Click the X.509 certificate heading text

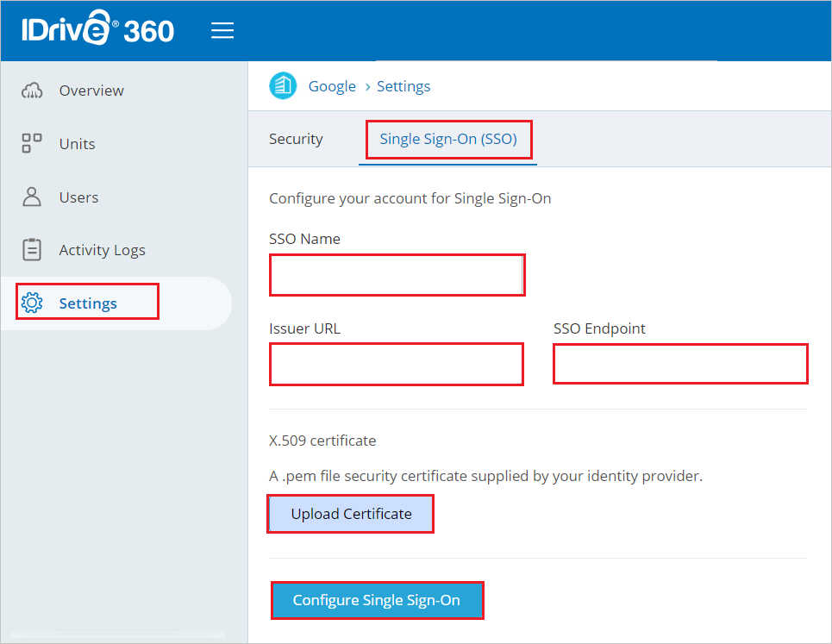(322, 441)
